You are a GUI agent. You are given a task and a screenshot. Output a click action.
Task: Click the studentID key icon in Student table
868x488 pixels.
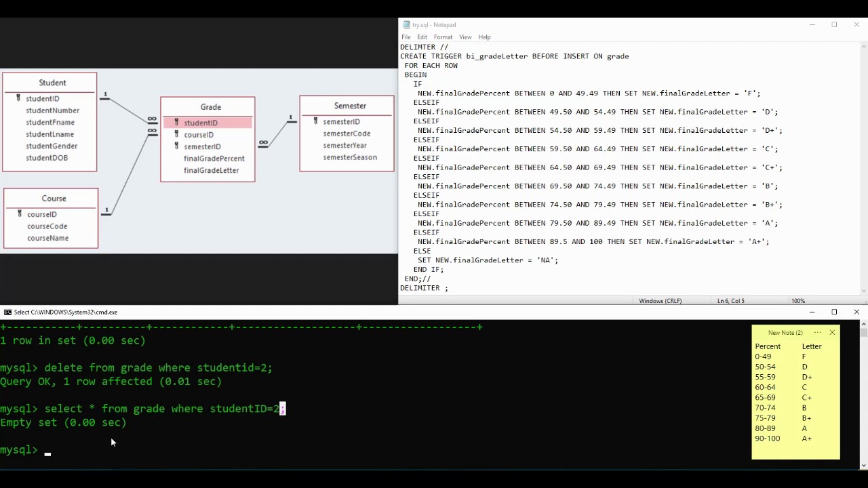pos(18,98)
